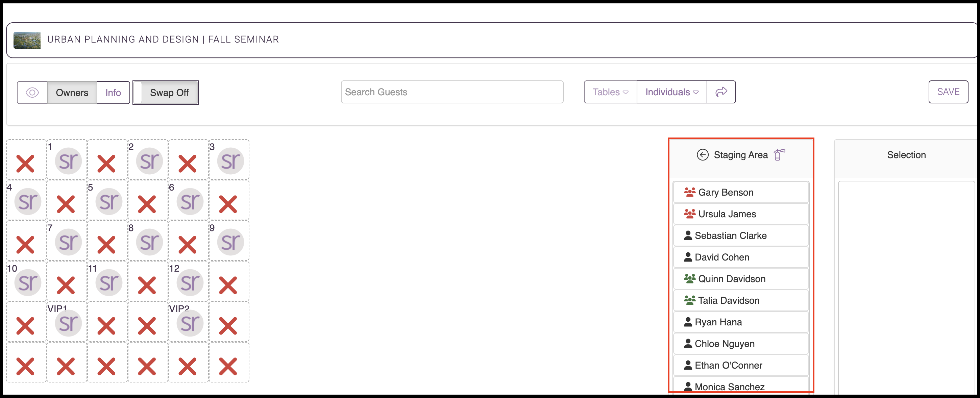Click the Urban Planning and Design seminar title
The height and width of the screenshot is (398, 980).
click(163, 40)
